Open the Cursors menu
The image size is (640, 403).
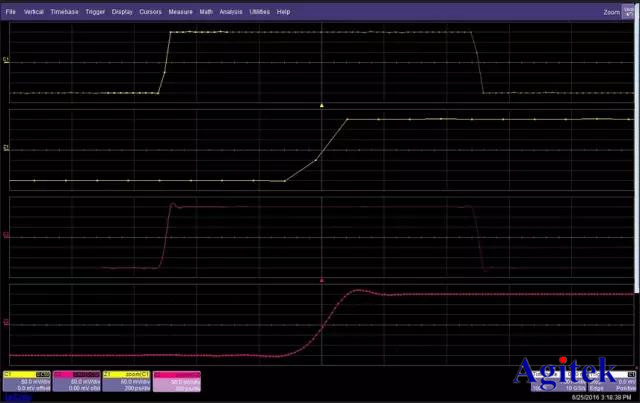point(151,12)
